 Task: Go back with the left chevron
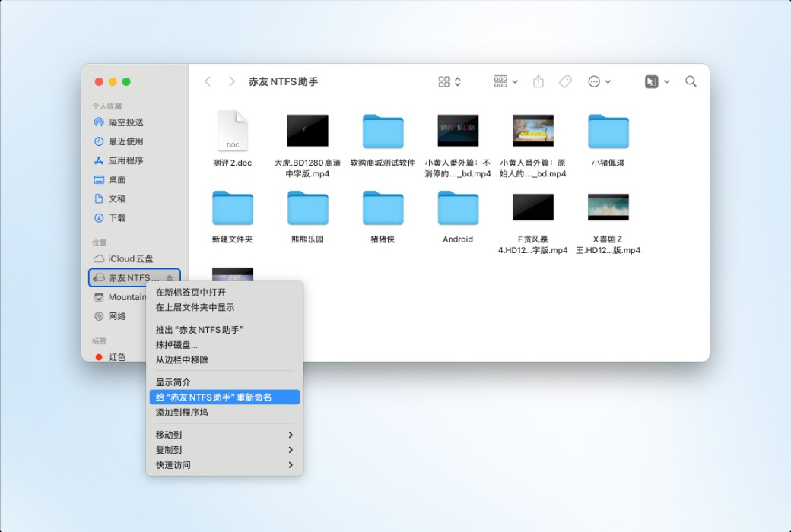(208, 81)
